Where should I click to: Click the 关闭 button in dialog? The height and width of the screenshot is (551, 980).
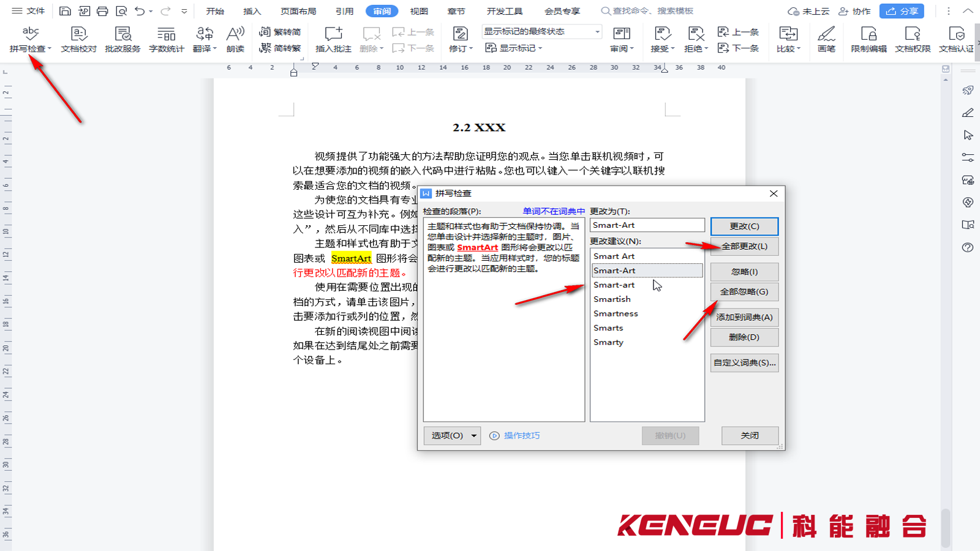750,436
